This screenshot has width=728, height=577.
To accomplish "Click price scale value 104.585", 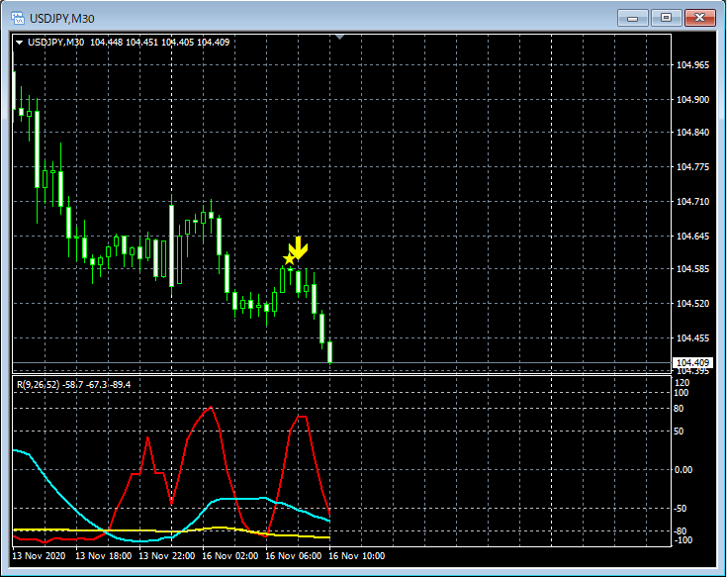I will tap(692, 269).
